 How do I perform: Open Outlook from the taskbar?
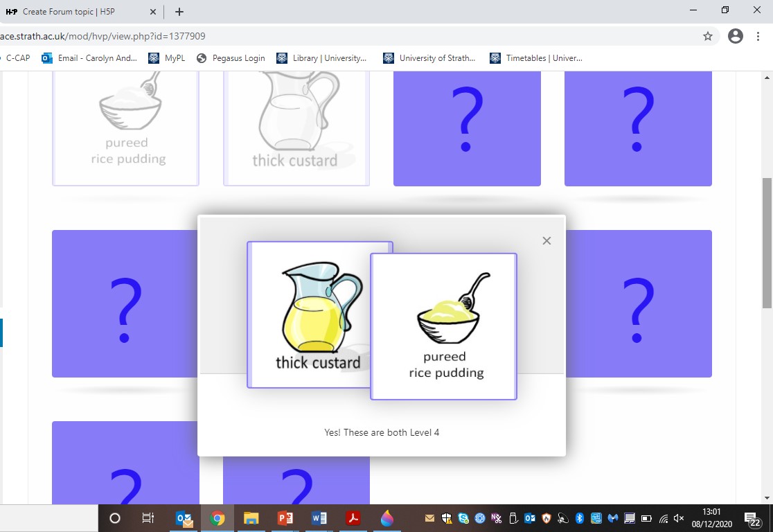[184, 518]
